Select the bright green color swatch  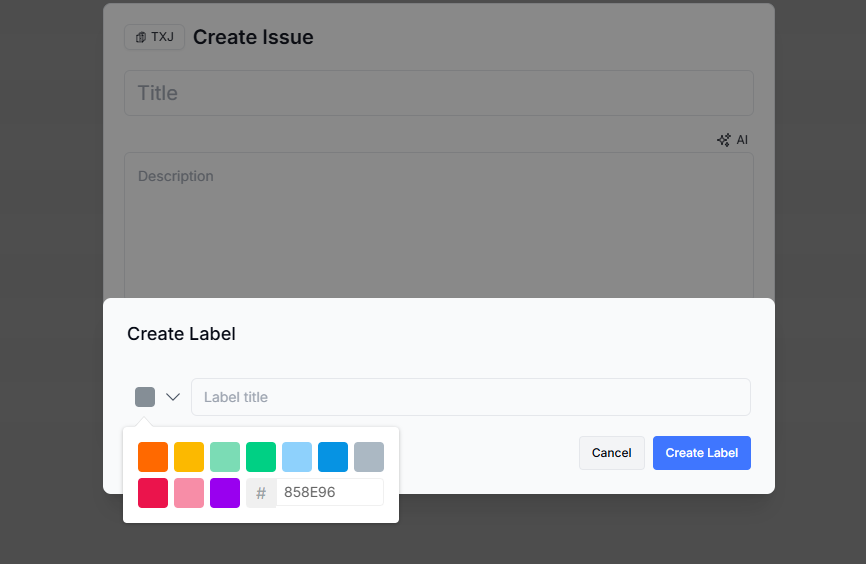click(261, 457)
